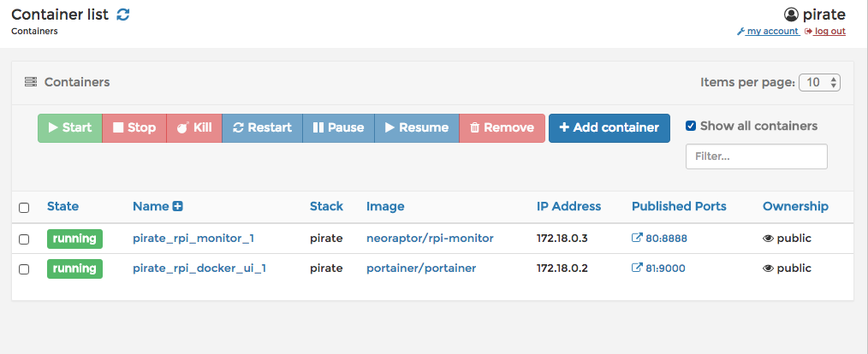Click the plus icon next to Name column
Viewport: 868px width, 354px height.
(x=178, y=206)
